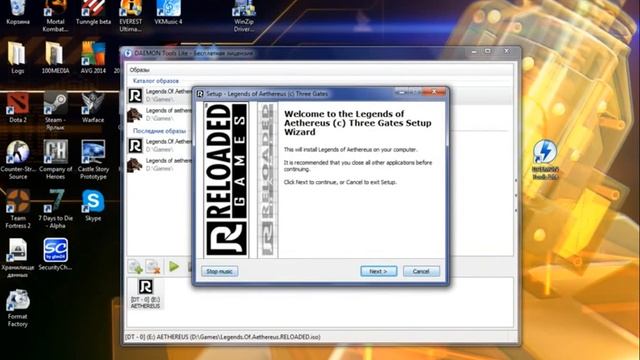Image resolution: width=640 pixels, height=360 pixels.
Task: Click the Remove image icon in DAEMON Tools
Action: coord(153,267)
